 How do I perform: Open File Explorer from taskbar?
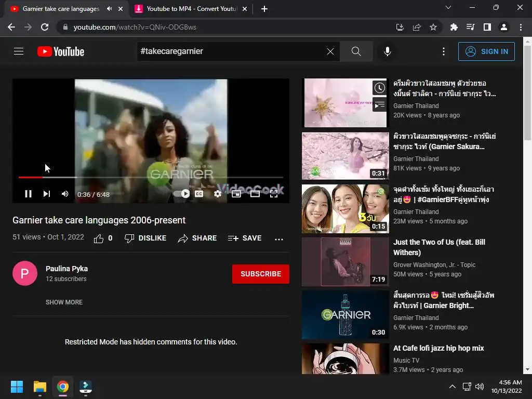pos(39,387)
